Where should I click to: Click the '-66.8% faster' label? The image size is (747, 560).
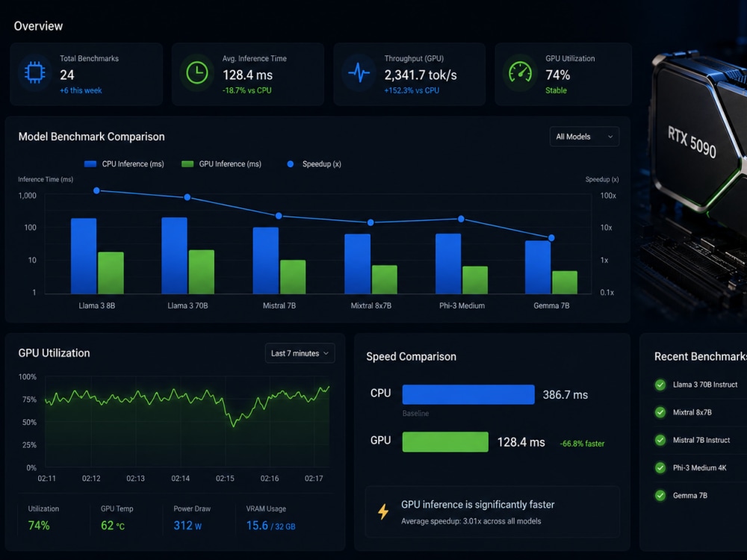(x=582, y=444)
